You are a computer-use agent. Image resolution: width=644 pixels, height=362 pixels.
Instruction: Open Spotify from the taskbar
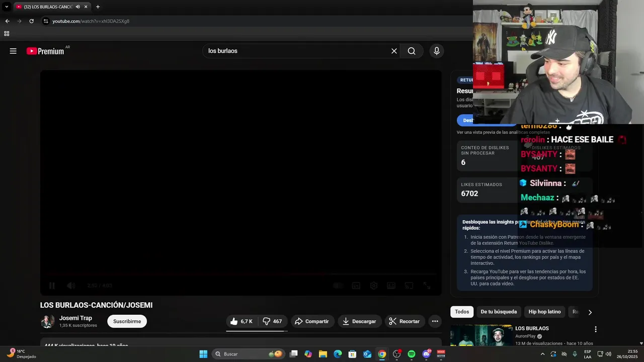[x=412, y=354]
